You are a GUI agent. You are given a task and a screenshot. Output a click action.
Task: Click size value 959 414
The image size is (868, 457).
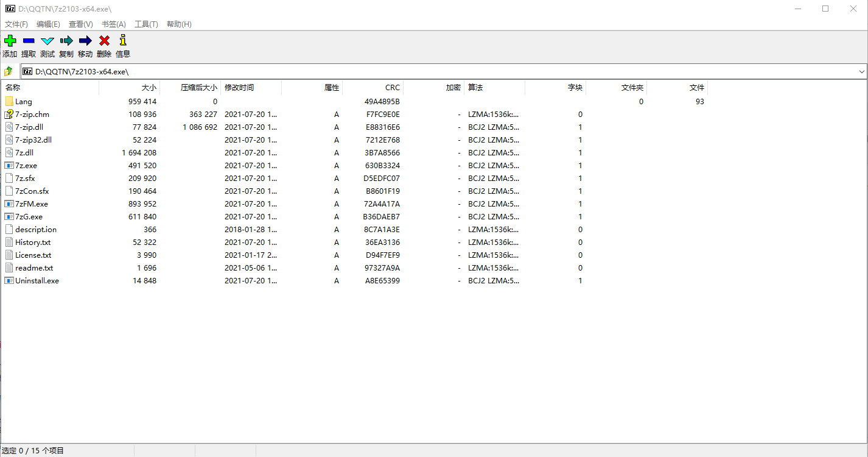coord(142,102)
